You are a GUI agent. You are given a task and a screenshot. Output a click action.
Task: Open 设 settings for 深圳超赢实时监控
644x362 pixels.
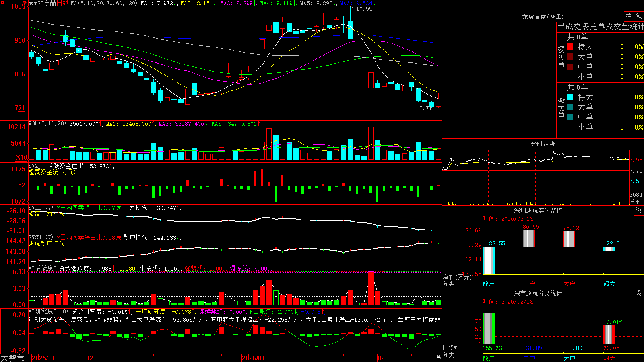tap(639, 210)
